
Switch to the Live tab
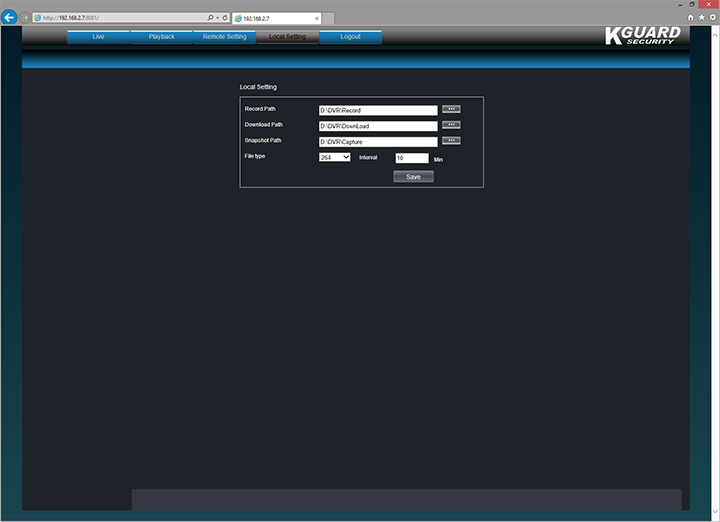(98, 37)
